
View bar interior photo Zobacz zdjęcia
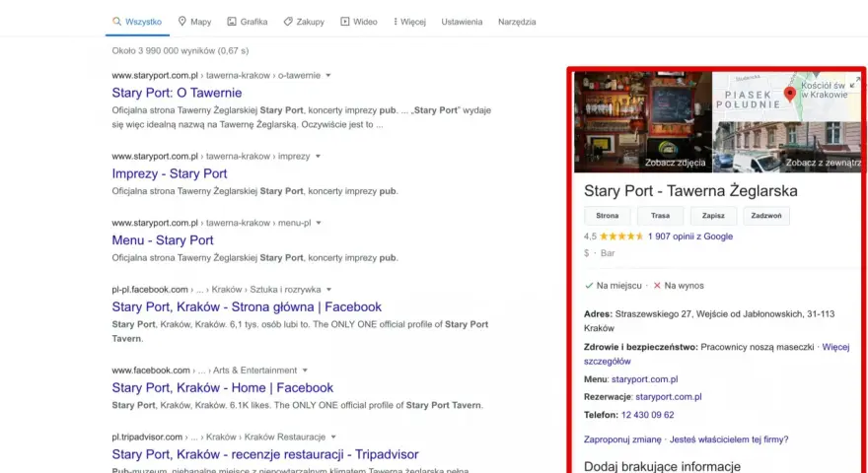[643, 122]
